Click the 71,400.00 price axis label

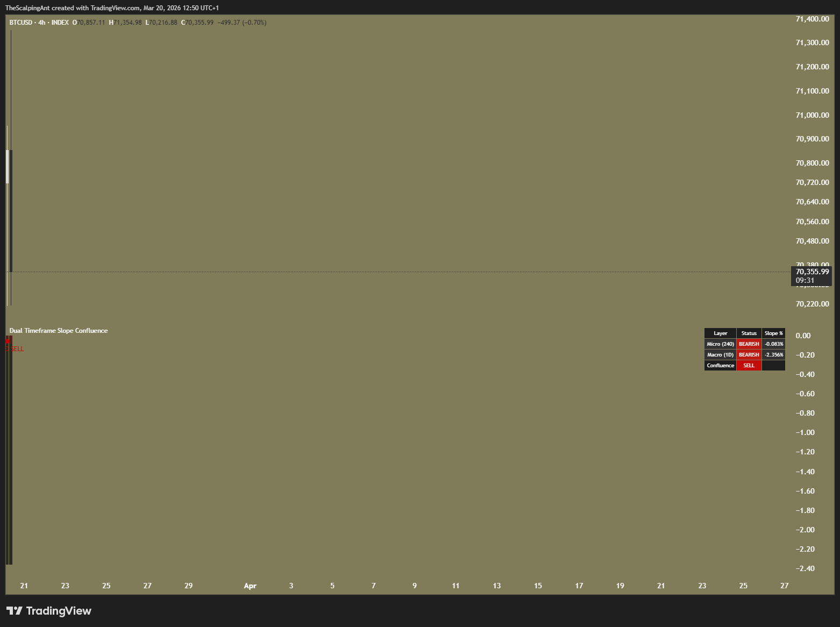pos(812,19)
